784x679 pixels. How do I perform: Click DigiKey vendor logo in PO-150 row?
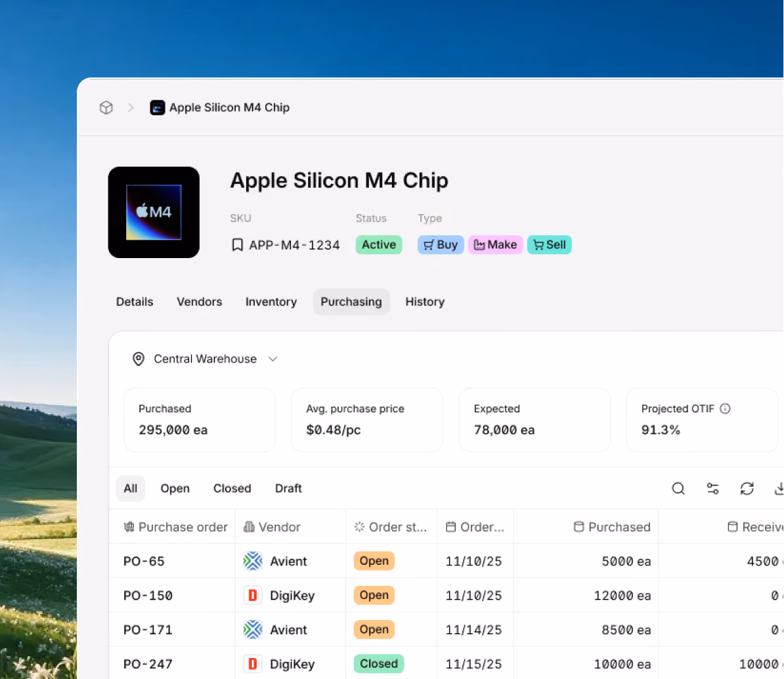253,596
